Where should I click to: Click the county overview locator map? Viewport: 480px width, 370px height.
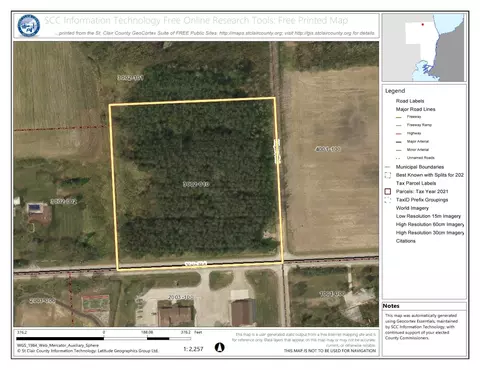[424, 48]
